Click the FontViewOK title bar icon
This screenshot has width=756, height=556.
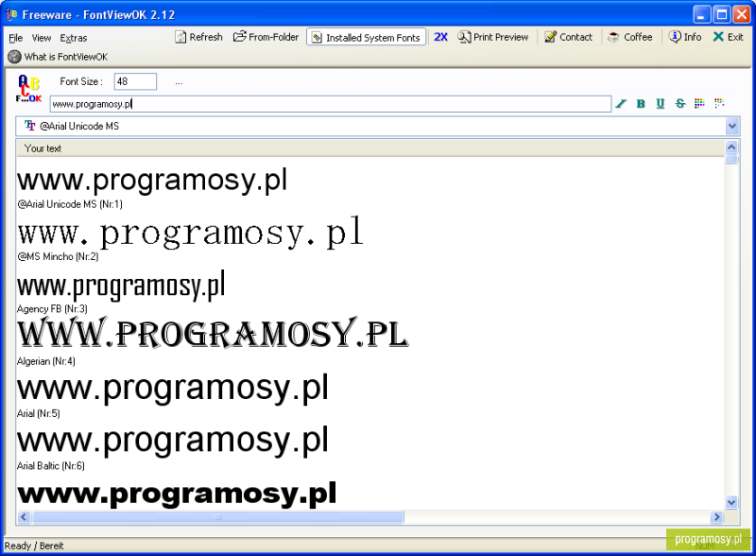coord(11,14)
